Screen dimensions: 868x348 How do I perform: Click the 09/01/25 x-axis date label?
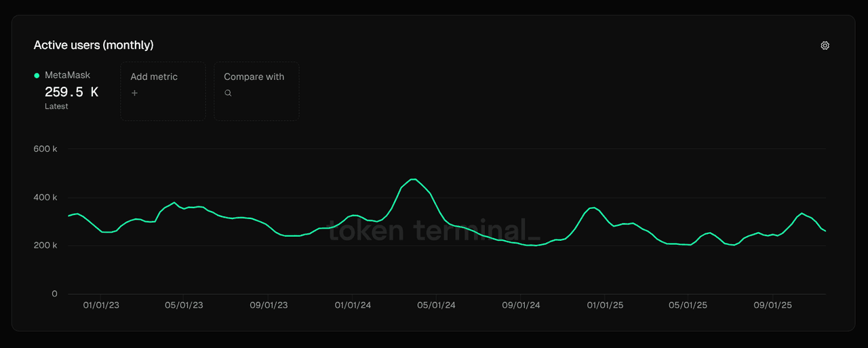pos(772,305)
